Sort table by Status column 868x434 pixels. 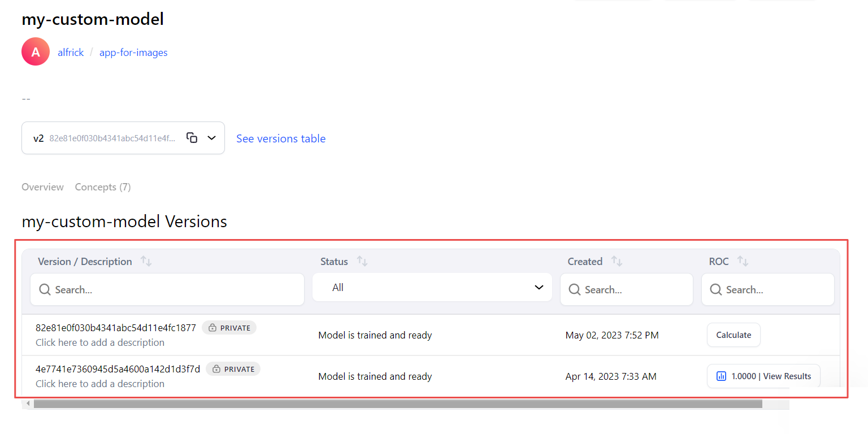362,262
